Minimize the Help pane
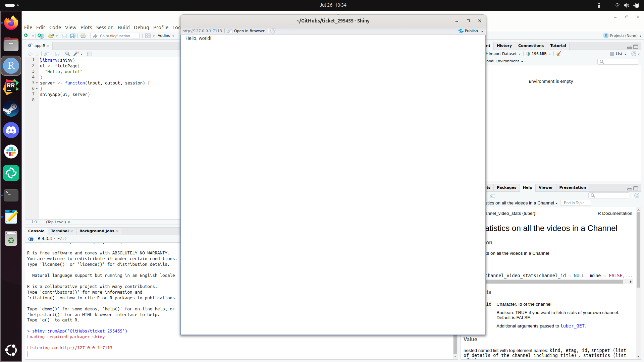Screen dimensions: 644x362 point(629,189)
